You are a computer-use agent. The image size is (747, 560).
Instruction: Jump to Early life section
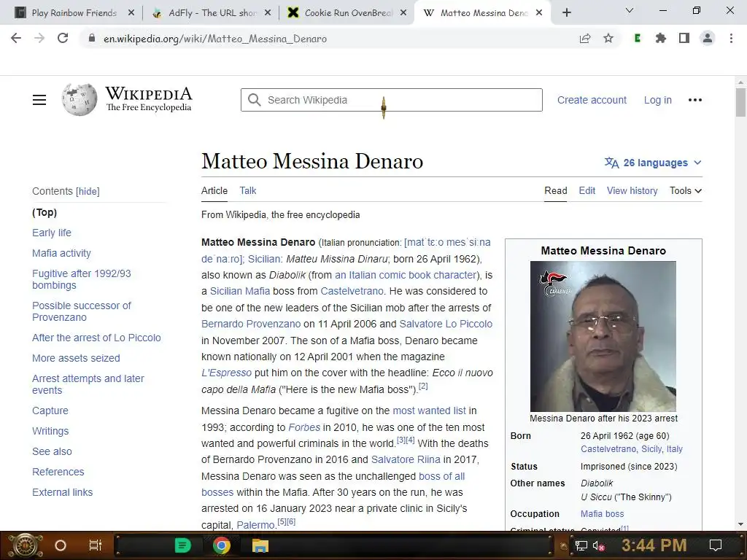pos(52,233)
